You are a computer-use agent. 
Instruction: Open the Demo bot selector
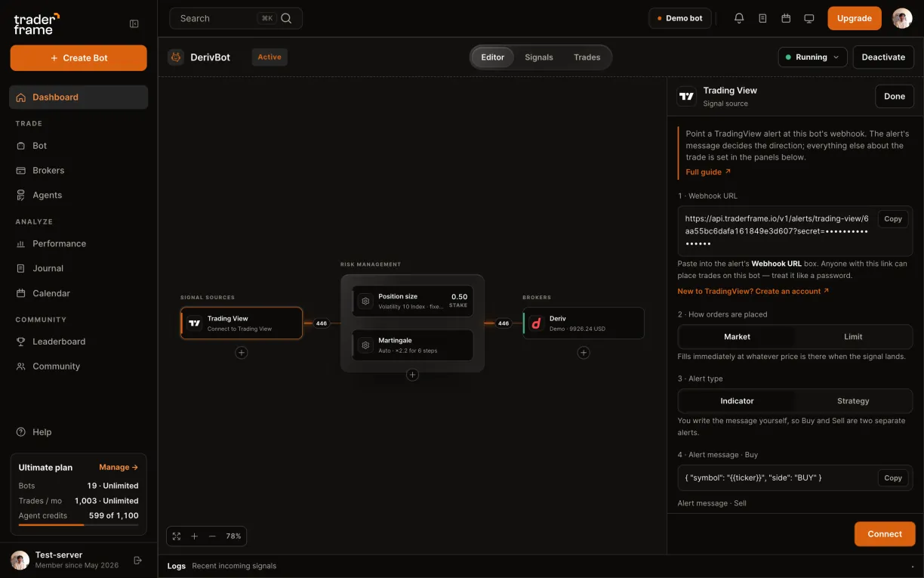click(x=680, y=18)
